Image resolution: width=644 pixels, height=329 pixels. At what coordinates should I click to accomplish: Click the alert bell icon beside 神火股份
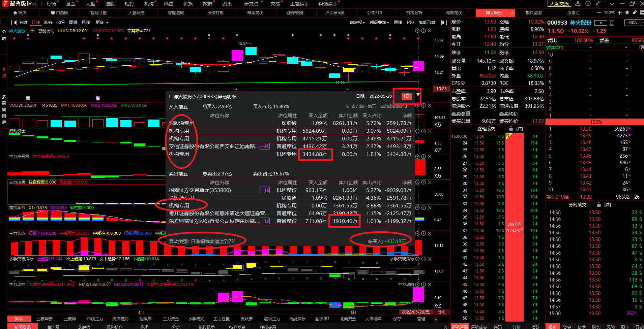tap(612, 23)
